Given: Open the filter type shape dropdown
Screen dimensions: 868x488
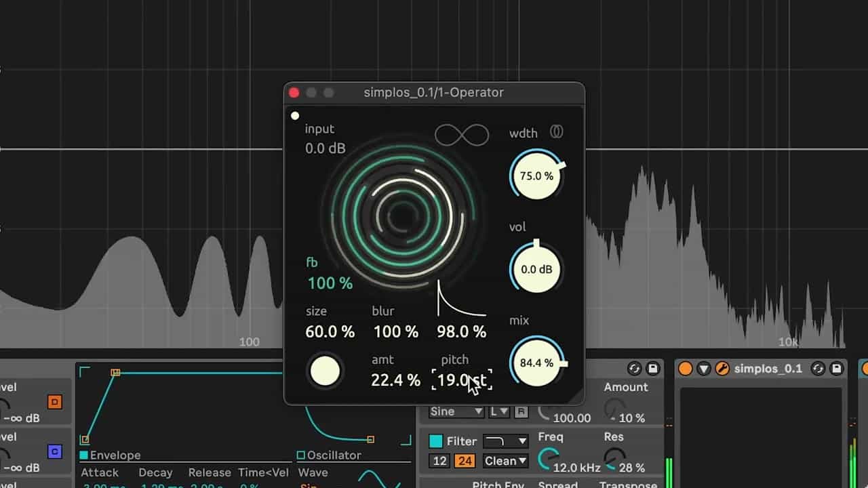Looking at the screenshot, I should [x=506, y=441].
